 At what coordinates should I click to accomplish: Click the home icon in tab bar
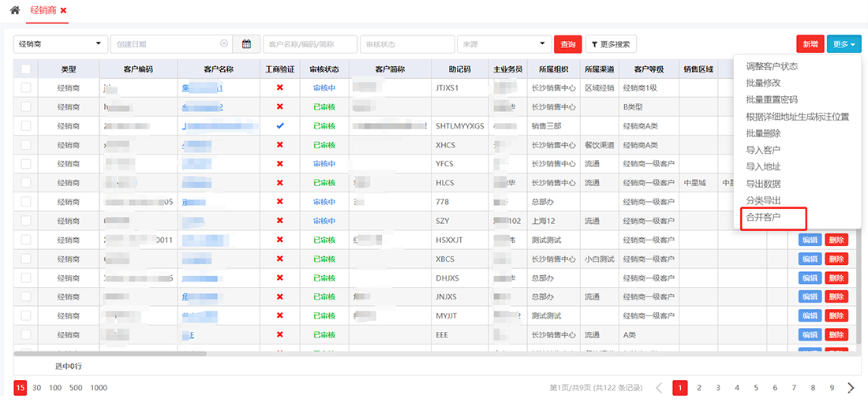tap(14, 10)
